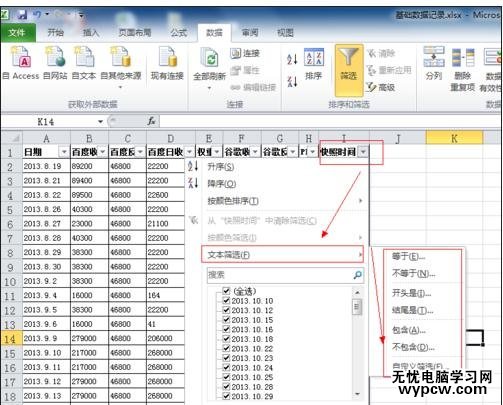Image resolution: width=503 pixels, height=405 pixels.
Task: Uncheck 2013.10.18 in filter list
Action: click(227, 339)
